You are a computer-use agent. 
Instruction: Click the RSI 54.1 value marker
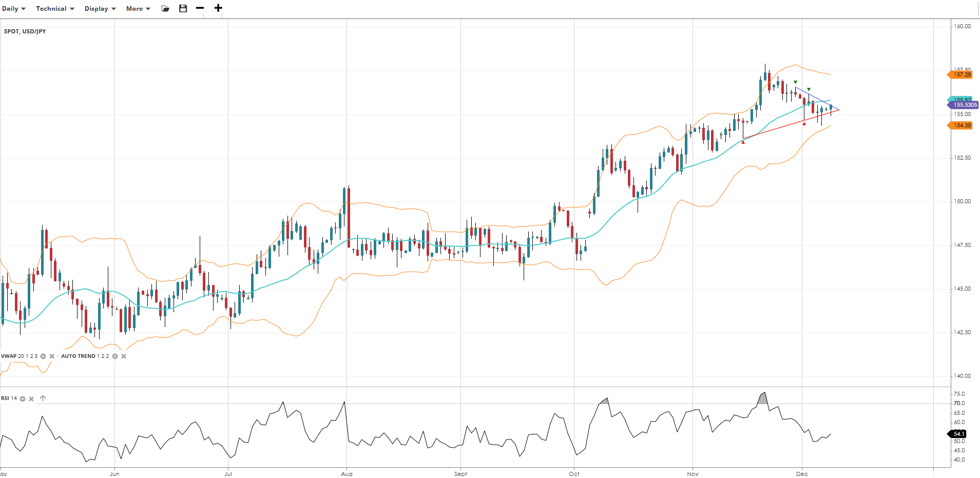958,434
